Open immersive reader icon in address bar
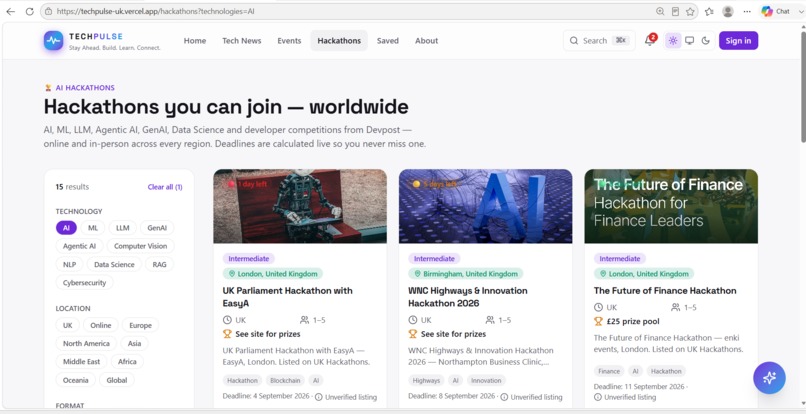The image size is (806, 414). coord(675,11)
